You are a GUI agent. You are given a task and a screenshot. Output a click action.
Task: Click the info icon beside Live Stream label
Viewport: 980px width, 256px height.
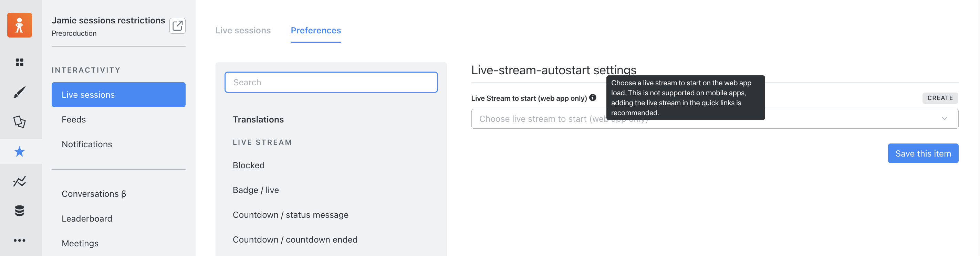click(x=593, y=98)
